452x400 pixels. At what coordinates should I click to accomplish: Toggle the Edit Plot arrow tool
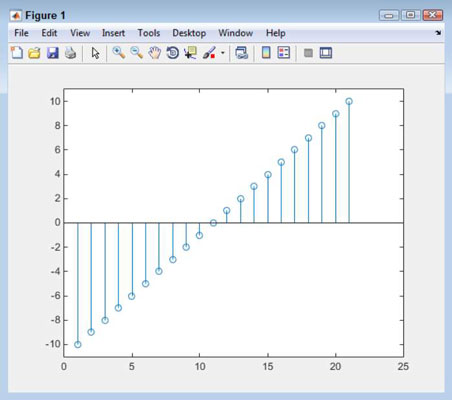95,53
